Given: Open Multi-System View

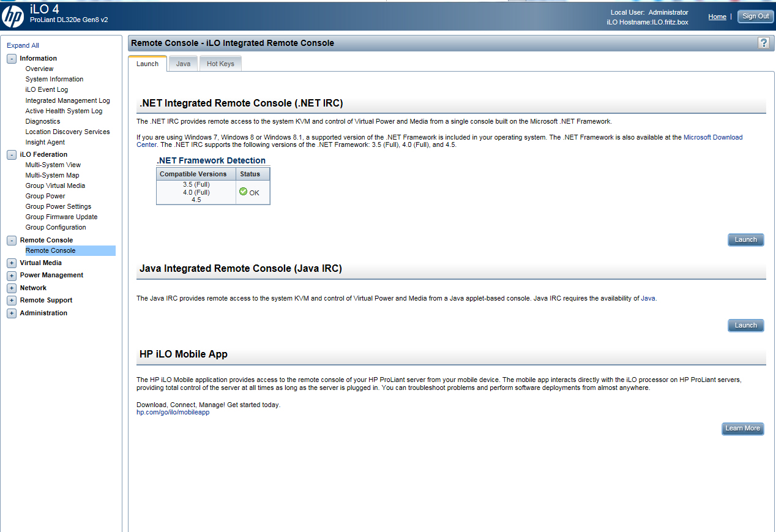Looking at the screenshot, I should [53, 165].
